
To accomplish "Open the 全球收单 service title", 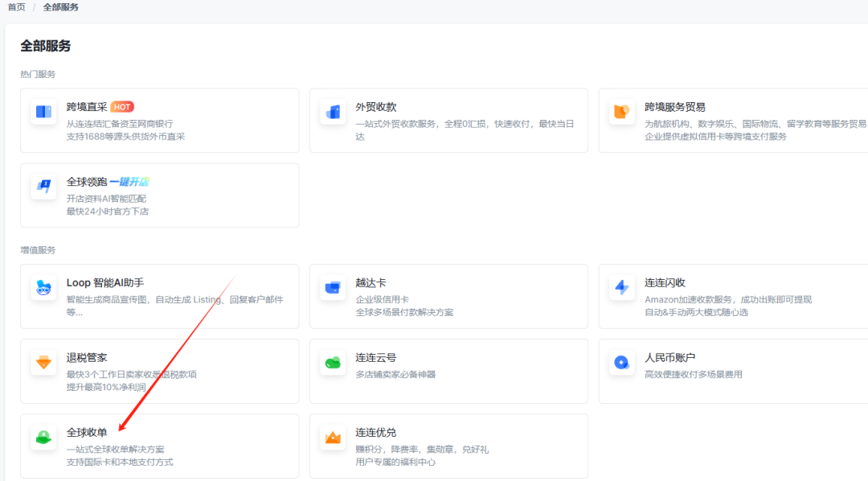I will (87, 433).
